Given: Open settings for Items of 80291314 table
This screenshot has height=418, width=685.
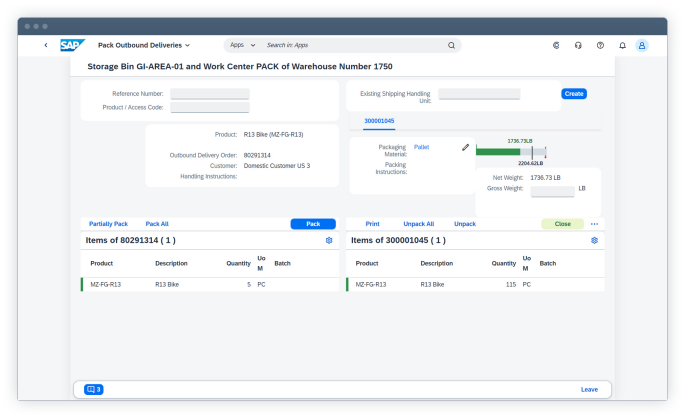Looking at the screenshot, I should 329,240.
